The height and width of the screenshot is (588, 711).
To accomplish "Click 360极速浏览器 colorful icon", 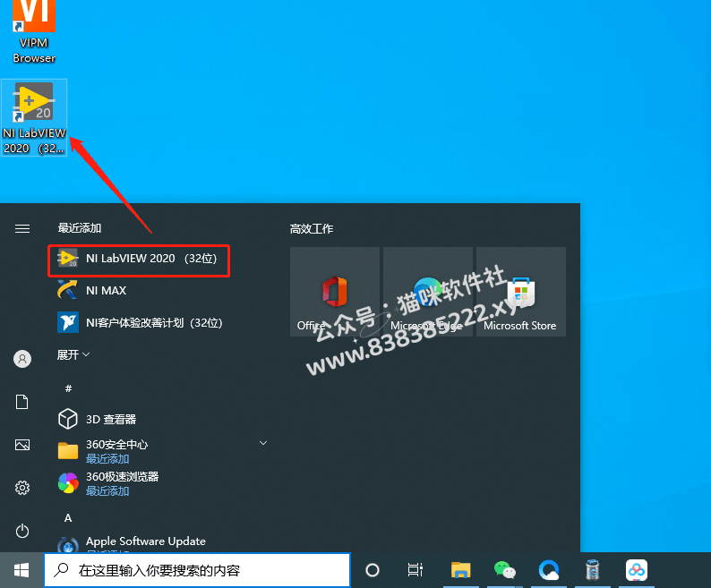I will [x=68, y=483].
